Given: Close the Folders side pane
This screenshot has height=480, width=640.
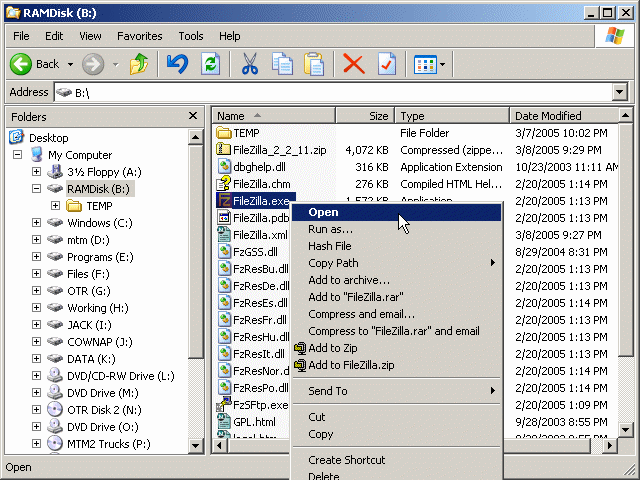Looking at the screenshot, I should [193, 116].
